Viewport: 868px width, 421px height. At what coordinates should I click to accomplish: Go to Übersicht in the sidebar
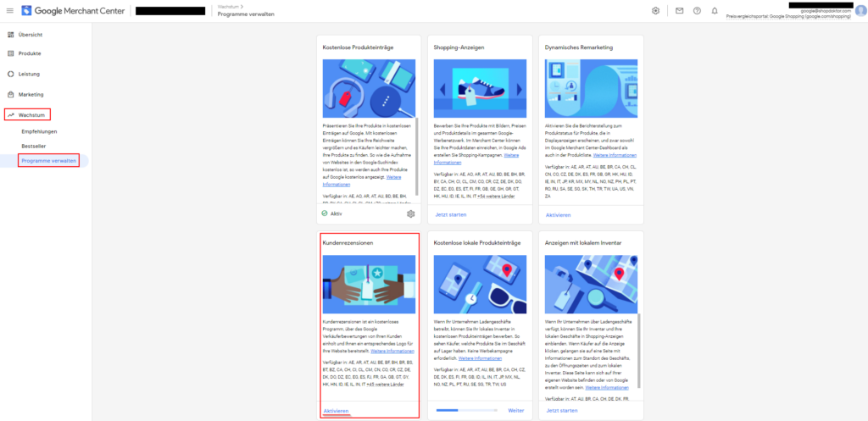31,34
